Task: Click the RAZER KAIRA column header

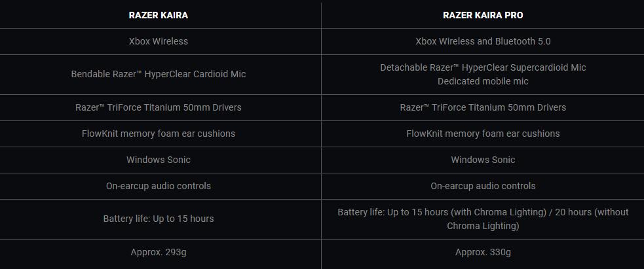Action: click(x=159, y=15)
